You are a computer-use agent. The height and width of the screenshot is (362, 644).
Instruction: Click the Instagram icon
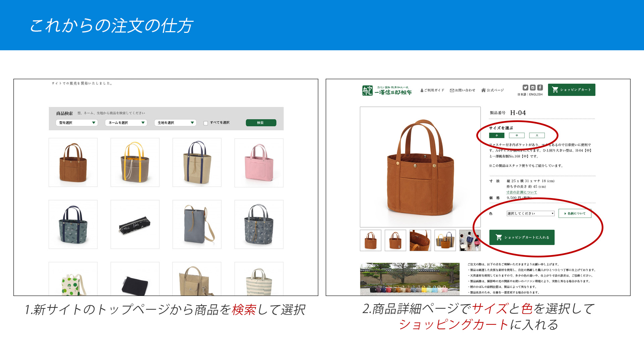coord(533,87)
